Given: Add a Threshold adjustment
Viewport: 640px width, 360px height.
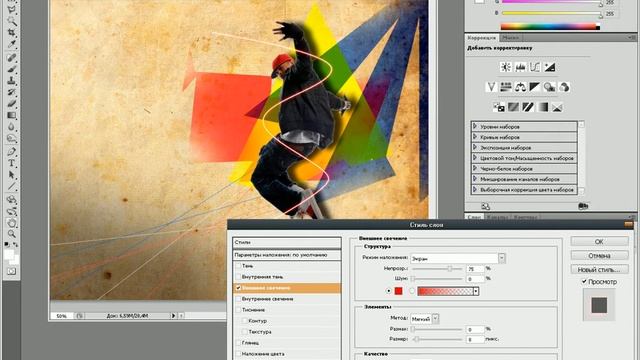Looking at the screenshot, I should (528, 107).
